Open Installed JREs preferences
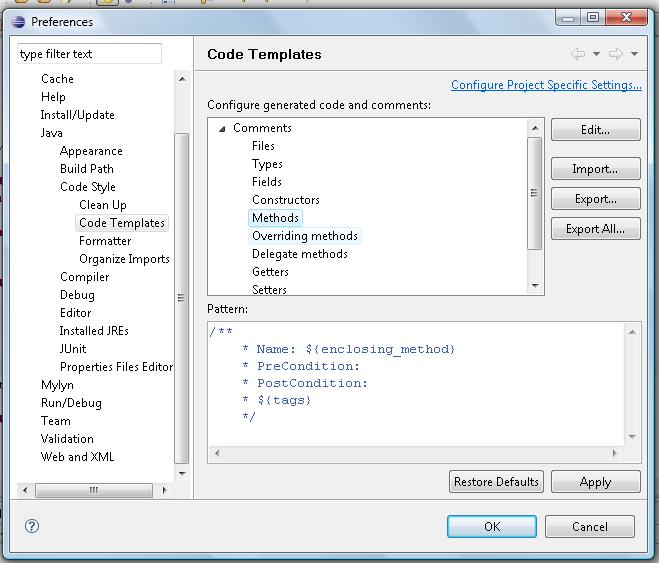This screenshot has height=563, width=659. [x=94, y=331]
